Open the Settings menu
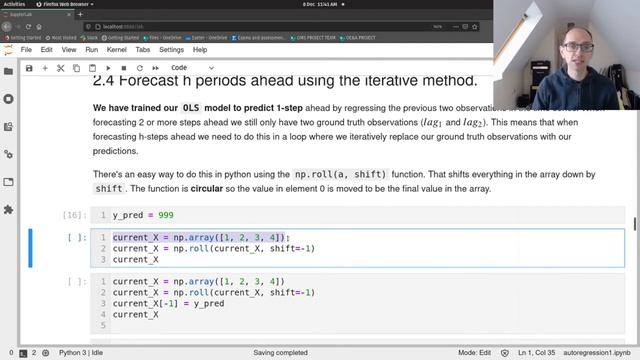Screen dimensions: 640x360 pyautogui.click(x=171, y=50)
